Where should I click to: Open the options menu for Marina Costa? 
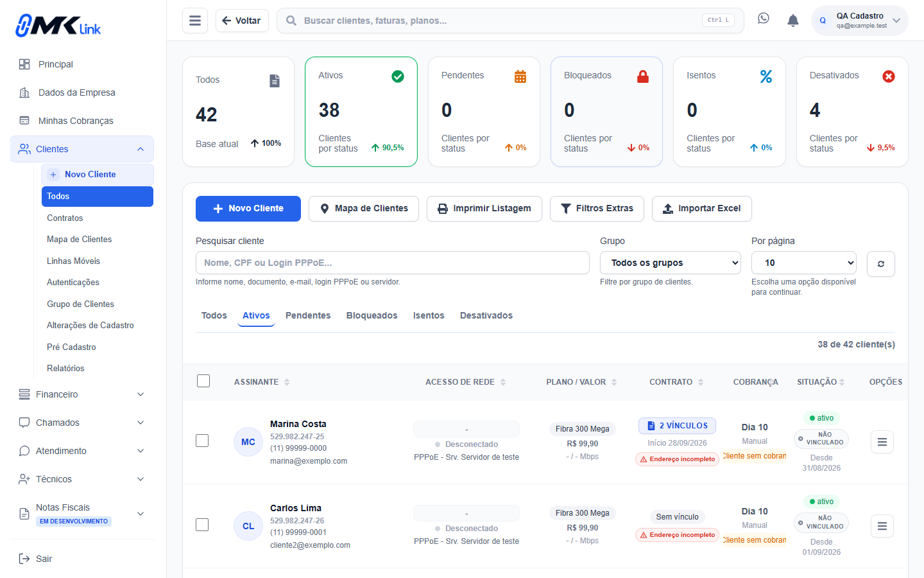[x=882, y=442]
